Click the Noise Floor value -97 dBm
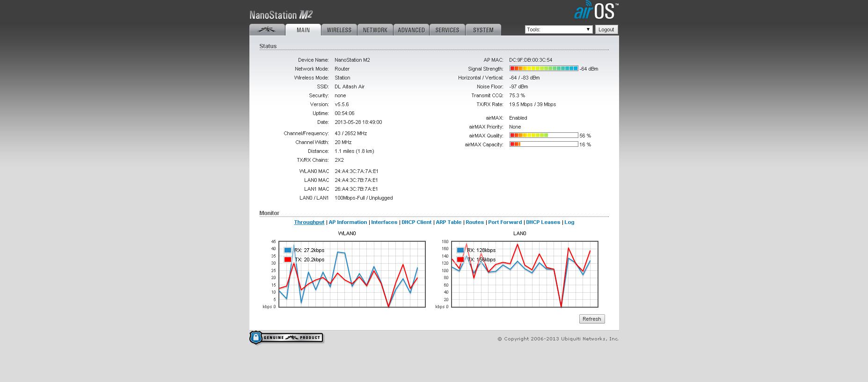Screen dimensions: 868x382 coord(518,86)
